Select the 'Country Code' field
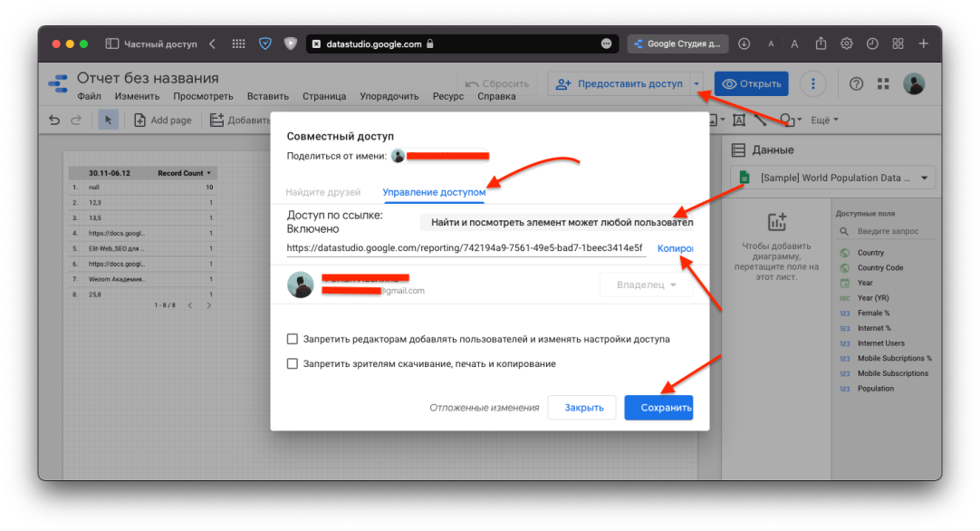The width and height of the screenshot is (980, 531). 880,267
